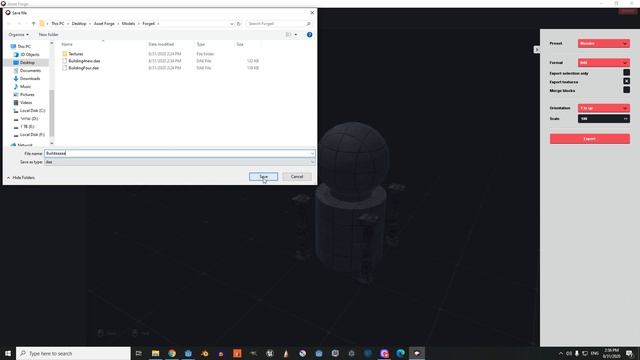The image size is (640, 360).
Task: Select Desktop in the navigation tree
Action: tap(27, 62)
